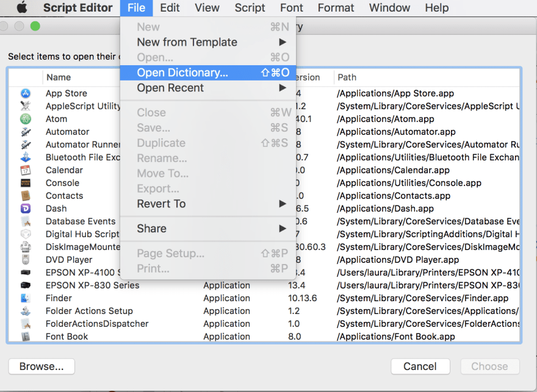Click the FolderActionsDispatcher icon
This screenshot has height=392, width=537.
click(x=26, y=324)
